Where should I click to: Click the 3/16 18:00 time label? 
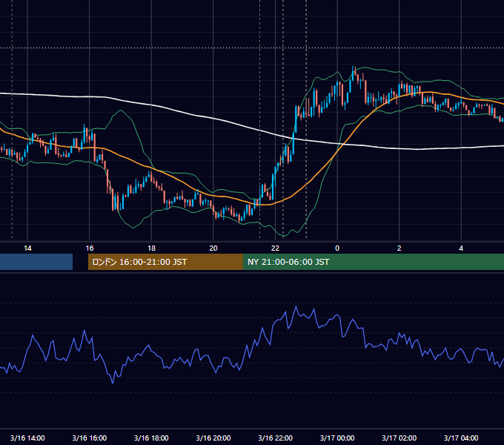coord(151,438)
